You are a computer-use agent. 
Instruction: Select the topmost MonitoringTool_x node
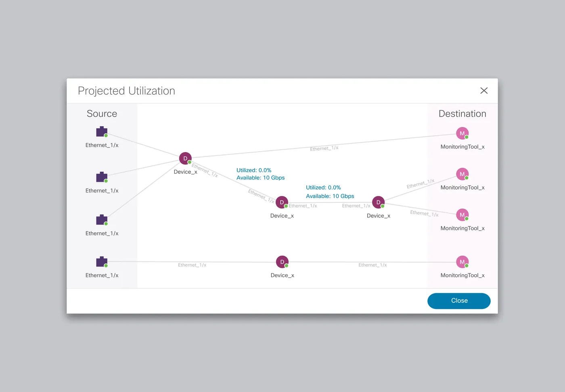click(462, 133)
